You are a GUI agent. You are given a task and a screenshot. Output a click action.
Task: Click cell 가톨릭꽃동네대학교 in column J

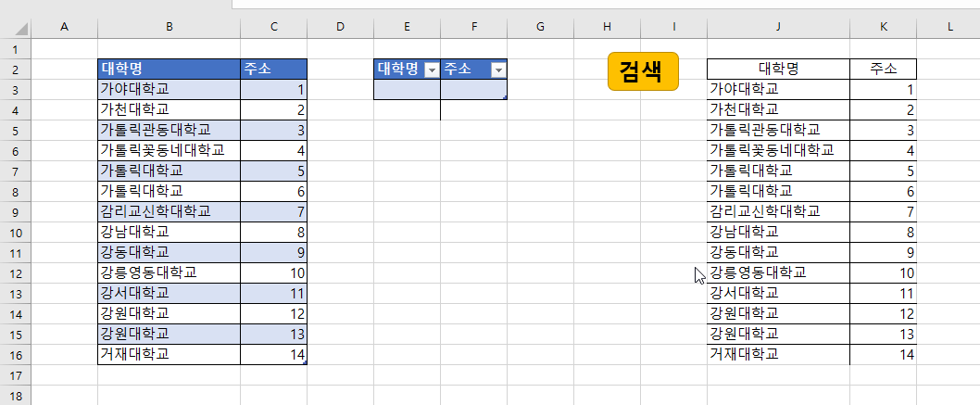pyautogui.click(x=778, y=150)
